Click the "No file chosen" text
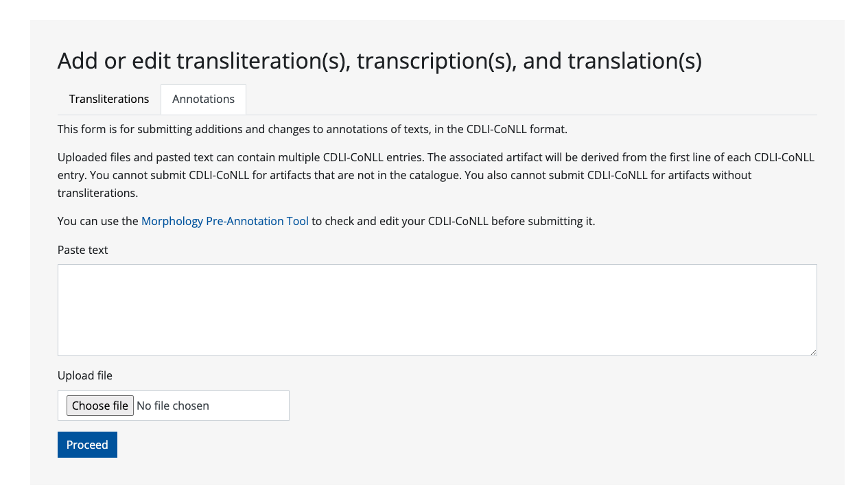Screen dimensions: 868x503 click(173, 406)
